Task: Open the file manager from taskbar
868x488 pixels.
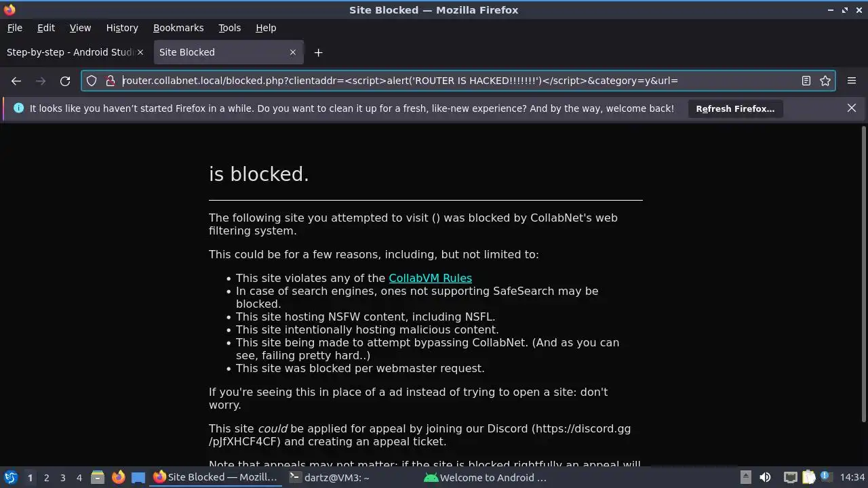Action: click(x=97, y=477)
